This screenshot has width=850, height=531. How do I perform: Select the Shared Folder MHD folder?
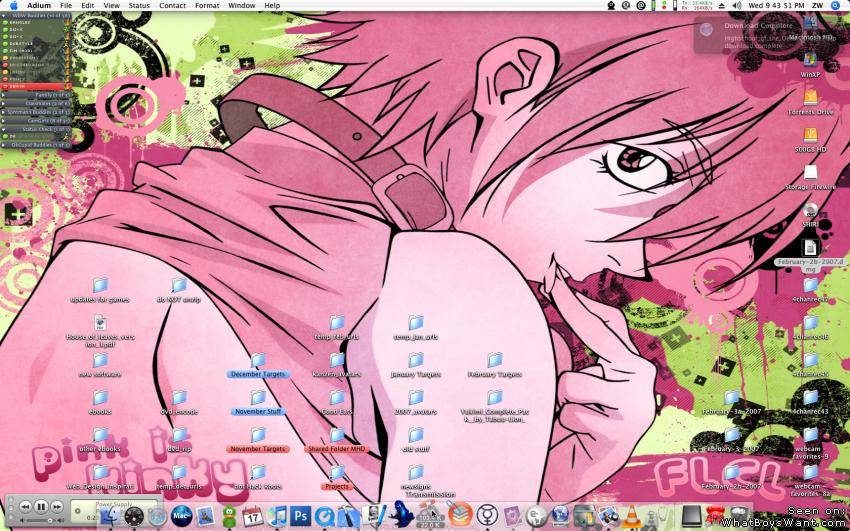pyautogui.click(x=337, y=440)
